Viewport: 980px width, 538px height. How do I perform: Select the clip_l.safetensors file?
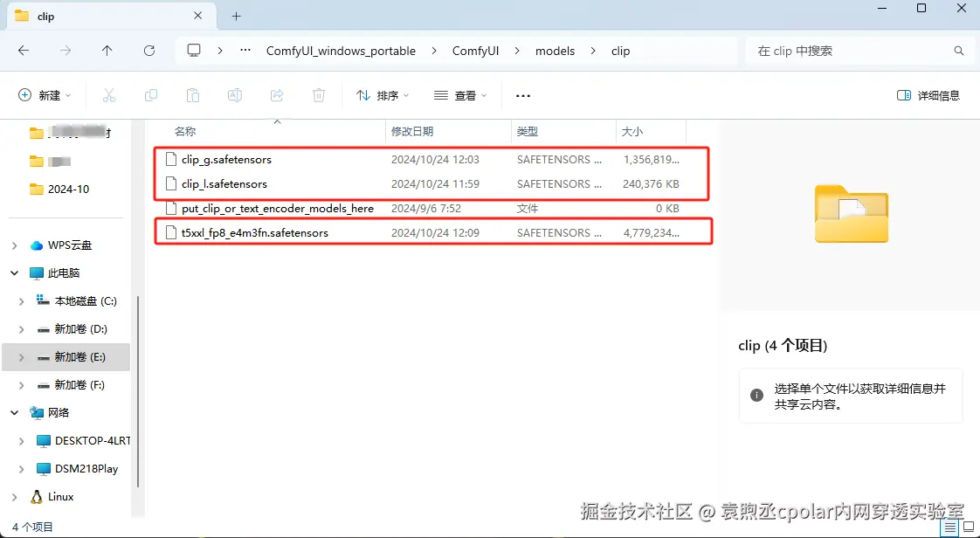pyautogui.click(x=224, y=183)
